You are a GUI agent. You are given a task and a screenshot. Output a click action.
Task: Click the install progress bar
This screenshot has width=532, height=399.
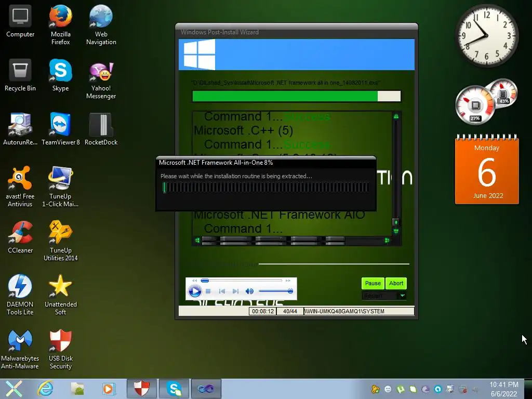297,96
